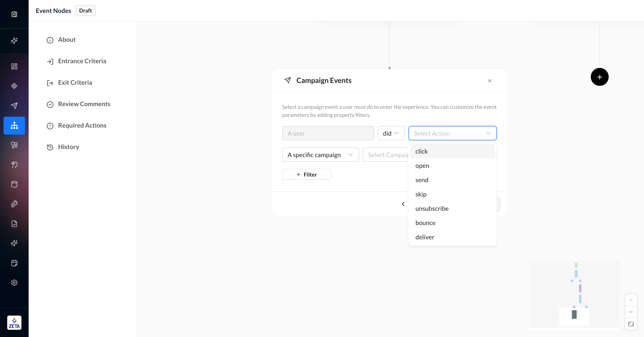Screen dimensions: 644x337
Task: Add a property with Filter button
Action: 307,174
